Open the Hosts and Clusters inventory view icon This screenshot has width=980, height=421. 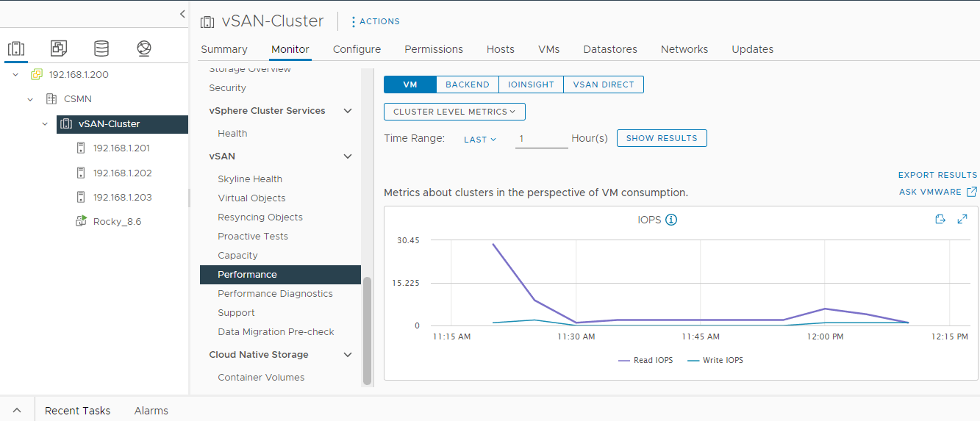[16, 48]
